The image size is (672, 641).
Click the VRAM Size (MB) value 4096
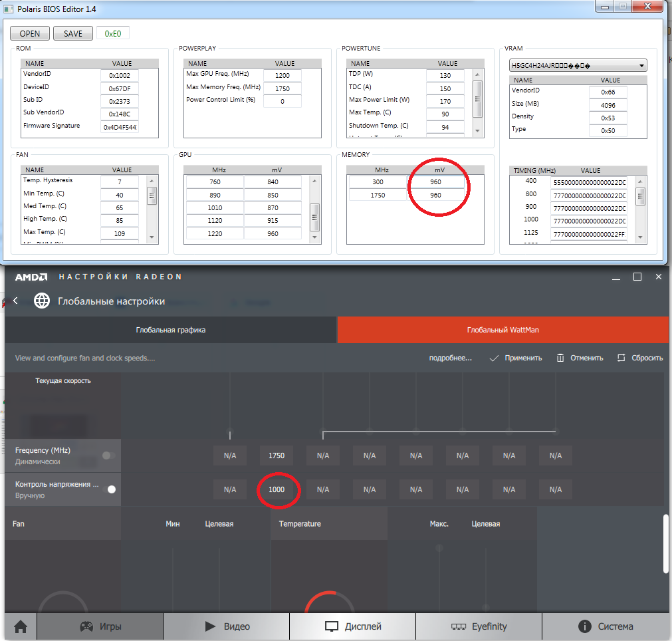[608, 105]
